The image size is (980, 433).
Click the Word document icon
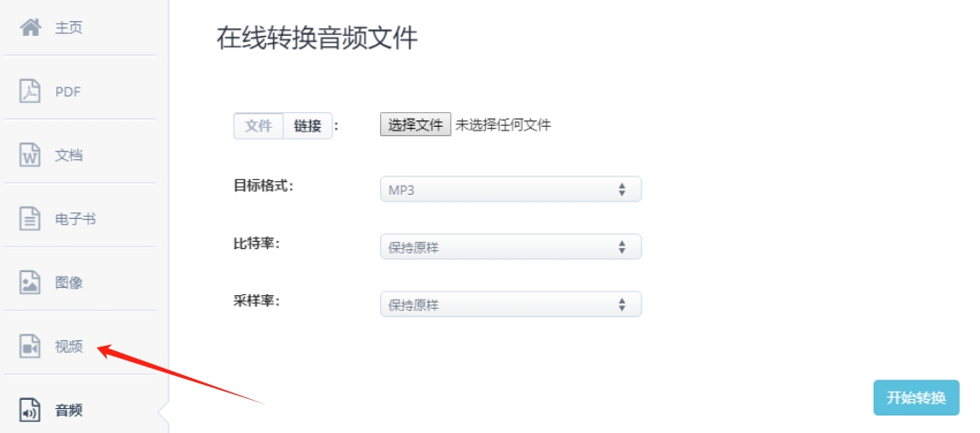pos(29,155)
